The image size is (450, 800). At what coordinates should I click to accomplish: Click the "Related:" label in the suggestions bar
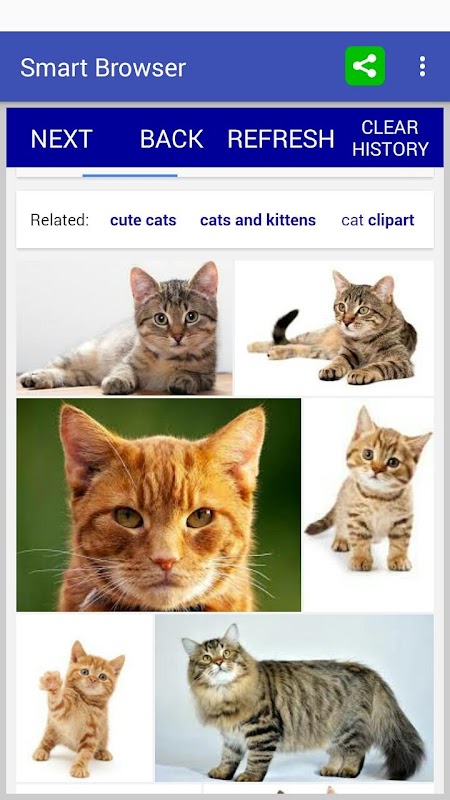coord(60,220)
